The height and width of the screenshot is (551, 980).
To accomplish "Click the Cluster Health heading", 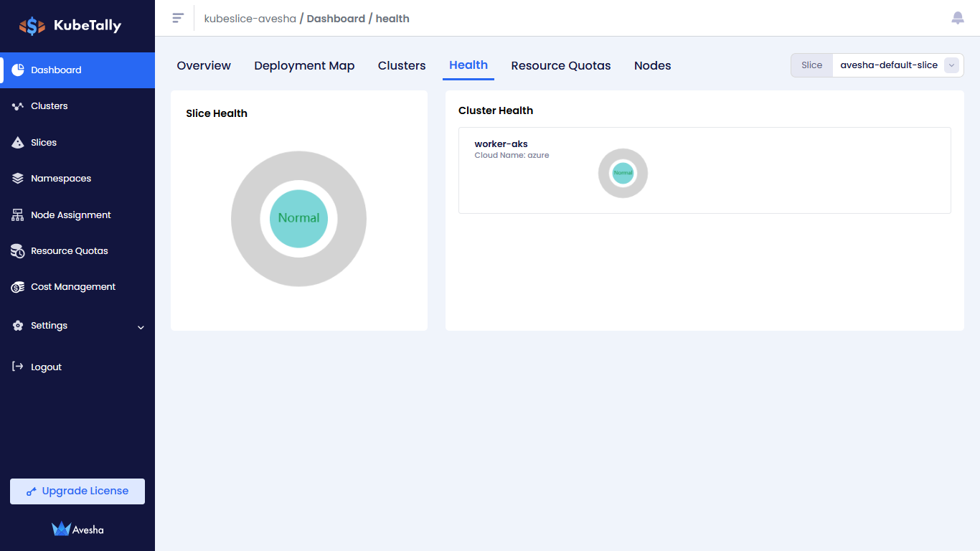I will point(496,110).
